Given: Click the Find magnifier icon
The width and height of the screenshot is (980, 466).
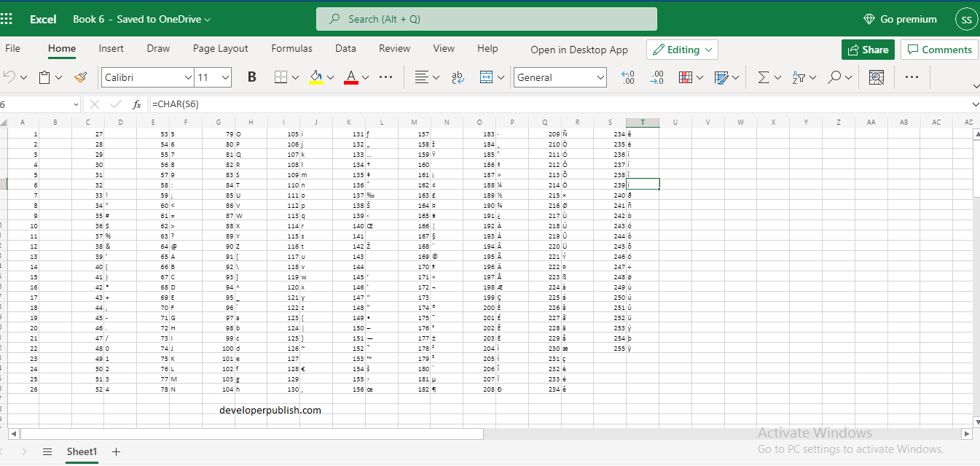Looking at the screenshot, I should [x=835, y=77].
